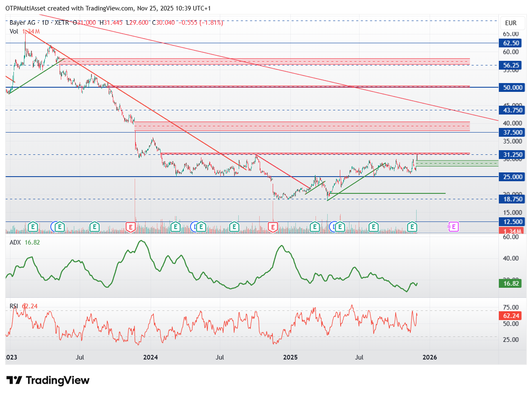
Task: Select the RSI indicator legend label
Action: [15, 306]
